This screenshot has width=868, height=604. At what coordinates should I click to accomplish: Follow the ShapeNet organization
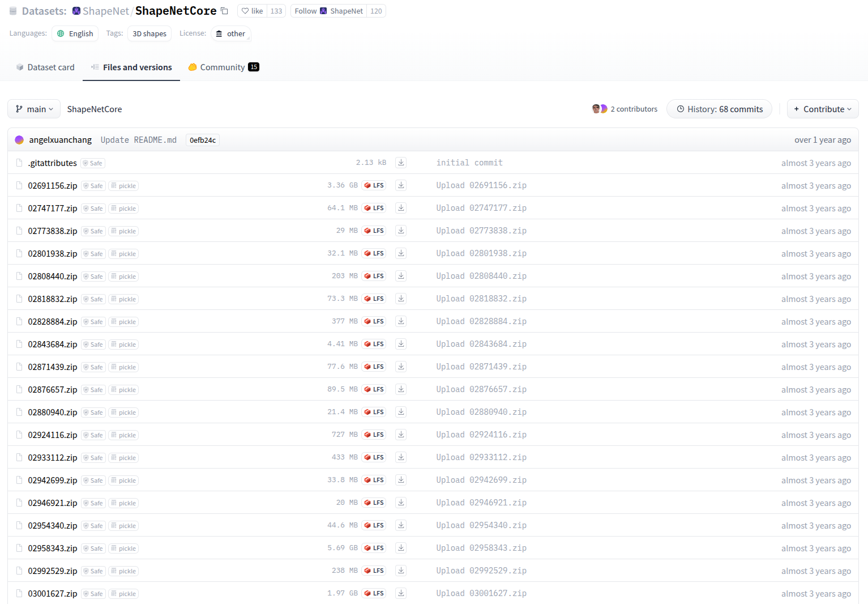tap(328, 11)
